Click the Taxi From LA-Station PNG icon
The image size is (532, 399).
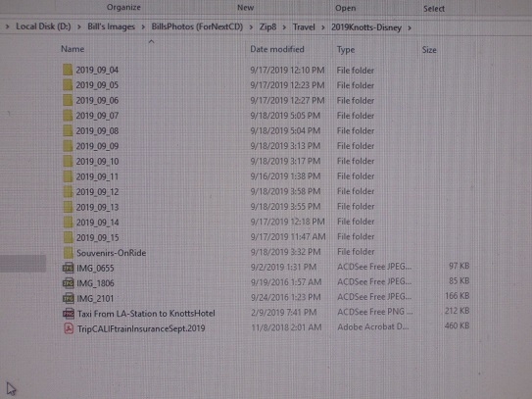pos(69,313)
